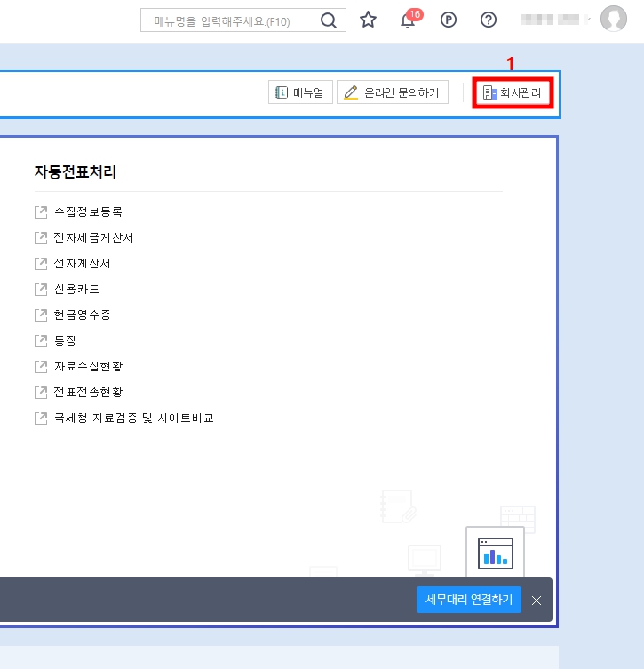The image size is (644, 669).
Task: Open 수집정보등록 menu link
Action: coord(88,211)
